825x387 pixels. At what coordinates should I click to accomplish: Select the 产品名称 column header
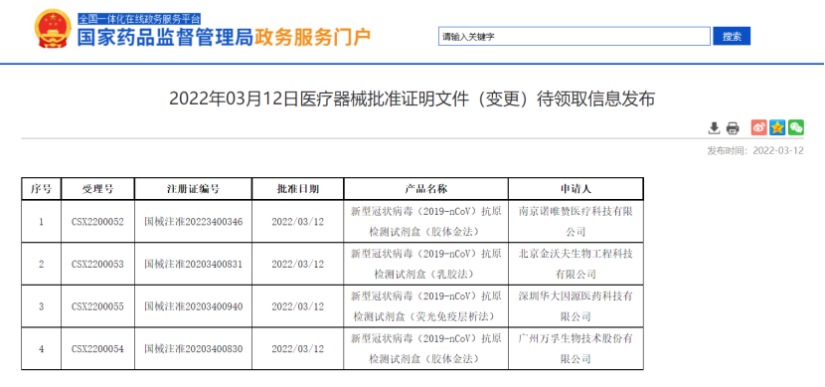tap(426, 189)
